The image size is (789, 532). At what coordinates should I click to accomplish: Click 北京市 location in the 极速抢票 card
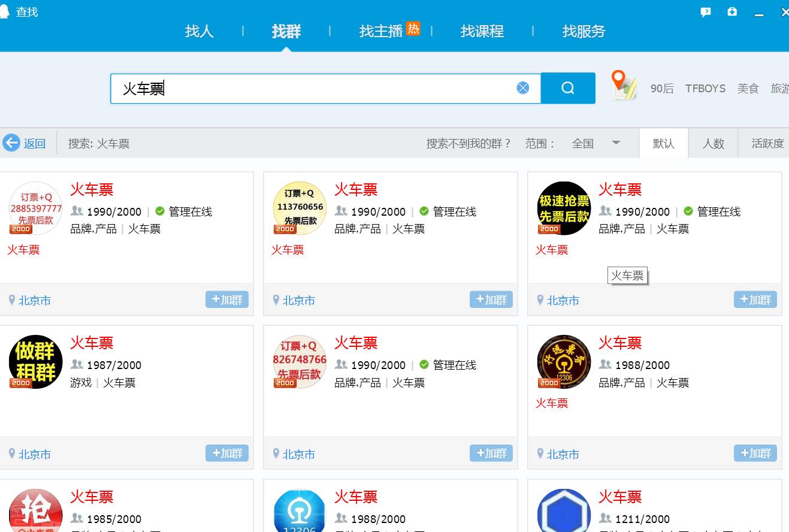pos(563,301)
